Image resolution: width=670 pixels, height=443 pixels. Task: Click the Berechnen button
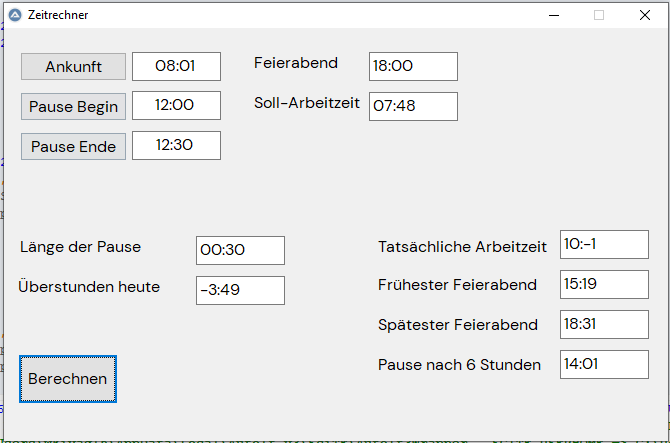click(68, 379)
